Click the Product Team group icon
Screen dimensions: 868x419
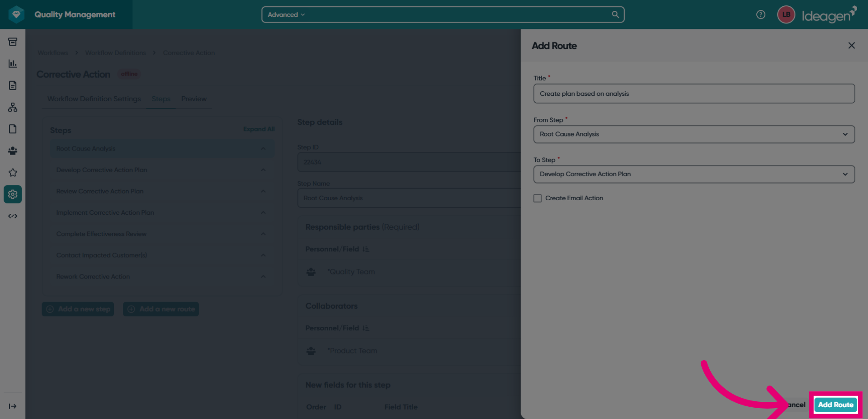point(311,351)
